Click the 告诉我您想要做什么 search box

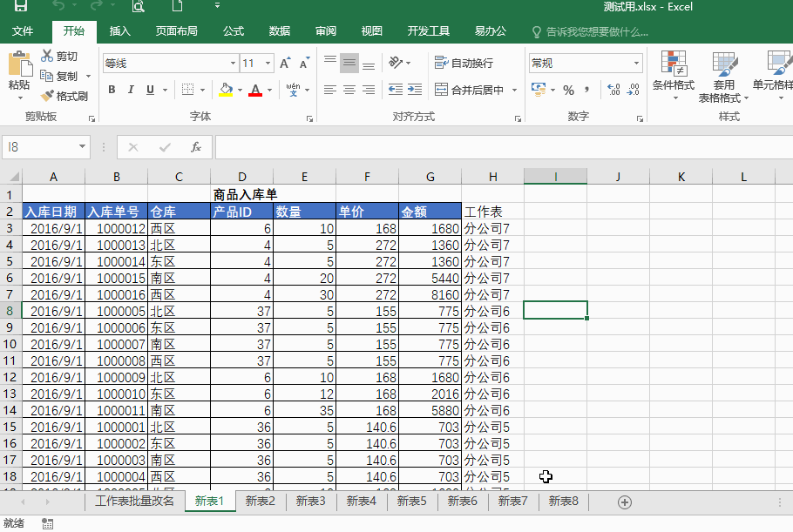[590, 32]
